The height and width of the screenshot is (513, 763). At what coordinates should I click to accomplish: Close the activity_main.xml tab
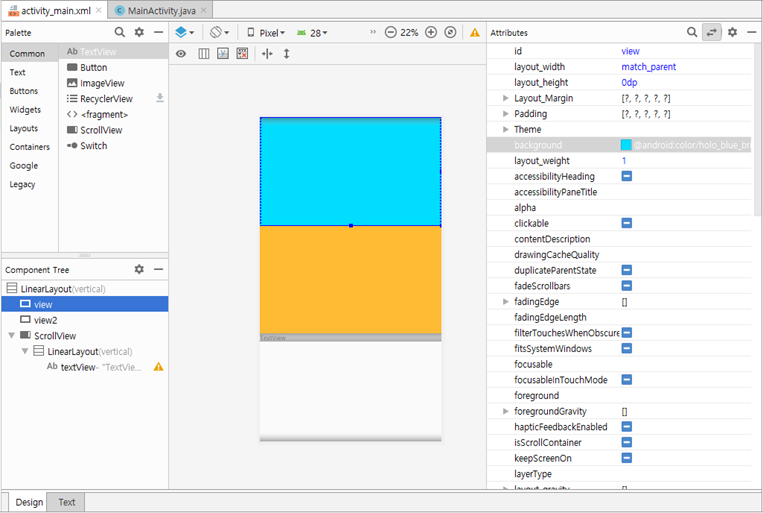99,10
